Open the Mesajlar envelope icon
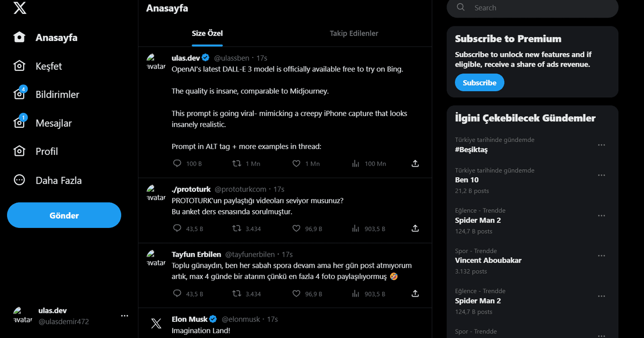This screenshot has height=338, width=644. pos(20,123)
